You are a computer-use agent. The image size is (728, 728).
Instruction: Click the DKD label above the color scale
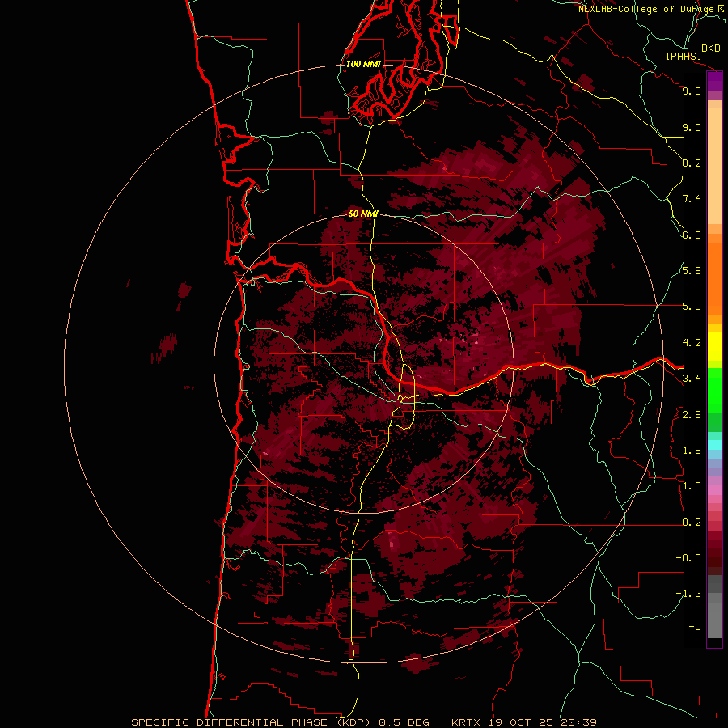coord(711,49)
